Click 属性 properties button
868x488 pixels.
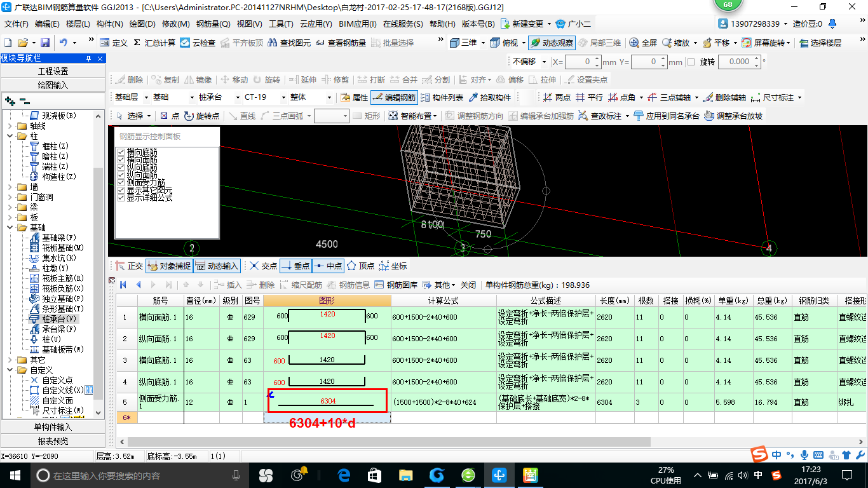[x=354, y=97]
